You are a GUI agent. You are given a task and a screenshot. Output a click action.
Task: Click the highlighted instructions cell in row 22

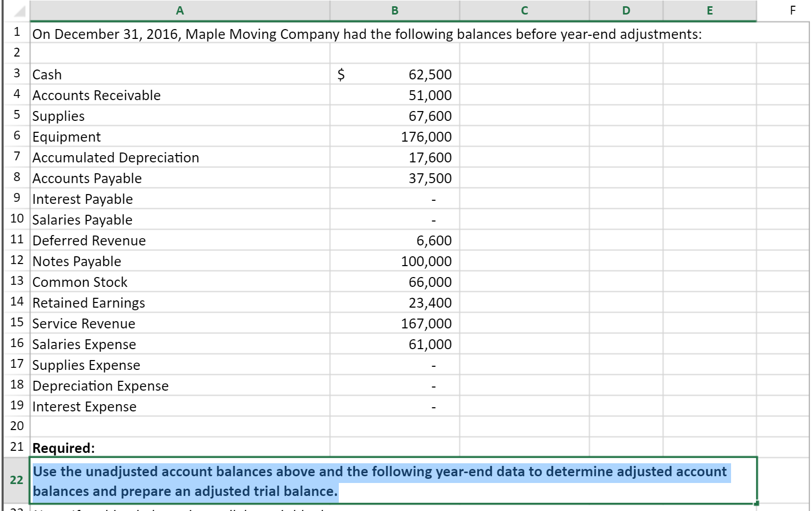pyautogui.click(x=393, y=480)
